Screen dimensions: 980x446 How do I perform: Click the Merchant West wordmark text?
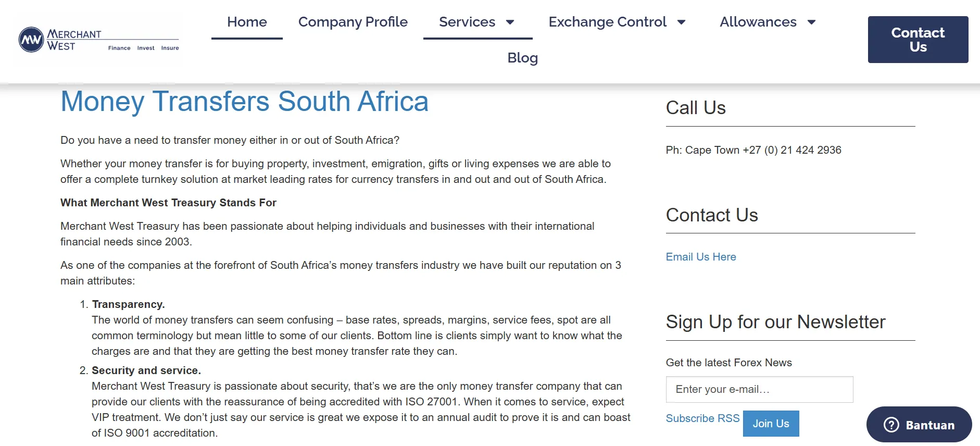pyautogui.click(x=74, y=40)
